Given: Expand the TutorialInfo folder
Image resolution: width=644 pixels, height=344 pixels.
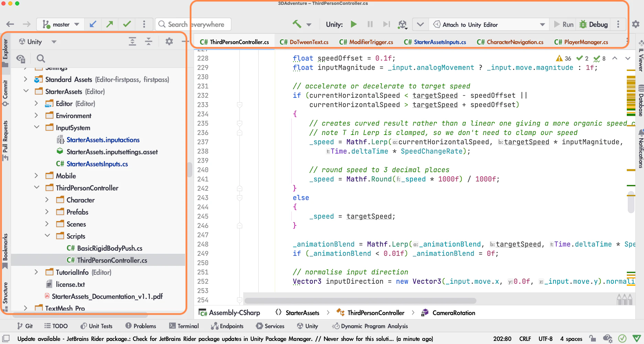Looking at the screenshot, I should 36,272.
